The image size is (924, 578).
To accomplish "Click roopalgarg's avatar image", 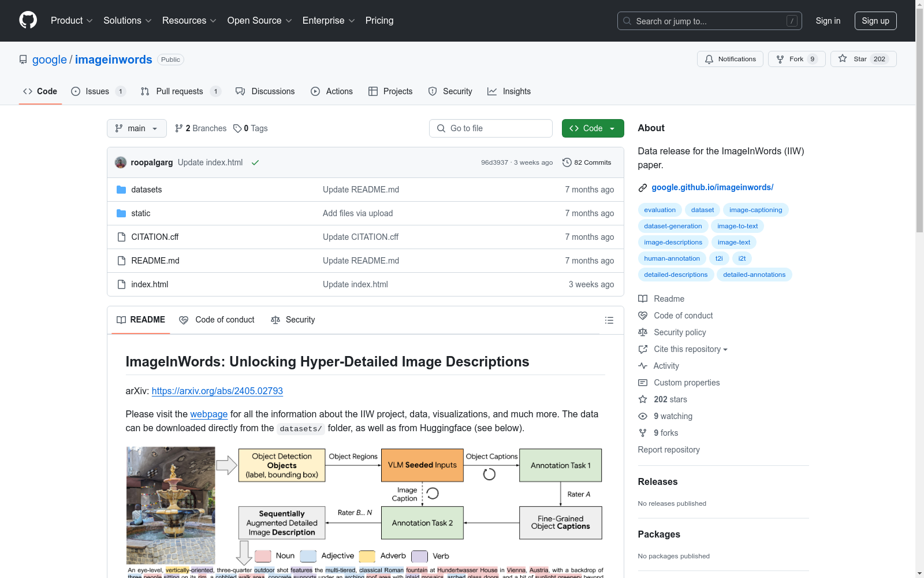I will (121, 162).
